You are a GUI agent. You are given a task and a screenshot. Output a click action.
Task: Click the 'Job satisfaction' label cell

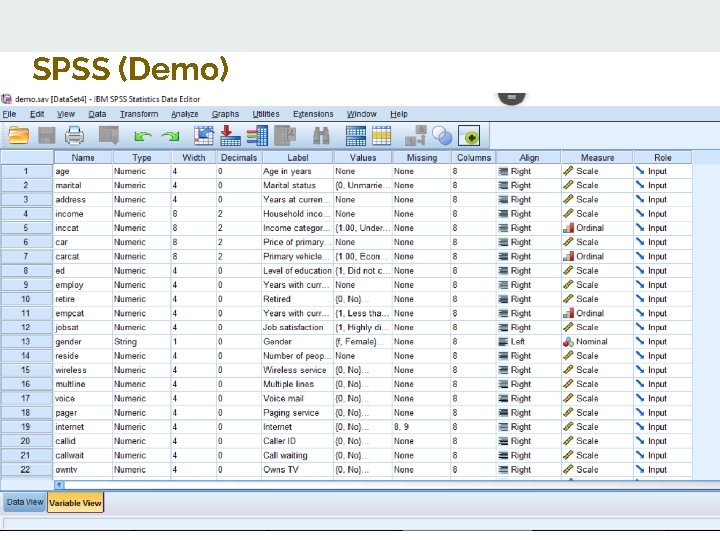click(x=298, y=327)
